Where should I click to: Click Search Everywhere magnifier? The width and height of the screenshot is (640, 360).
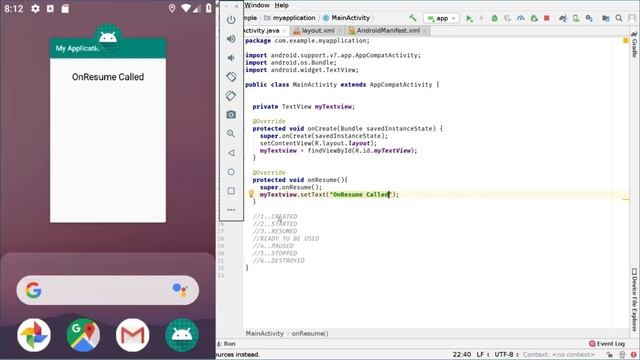pyautogui.click(x=619, y=18)
